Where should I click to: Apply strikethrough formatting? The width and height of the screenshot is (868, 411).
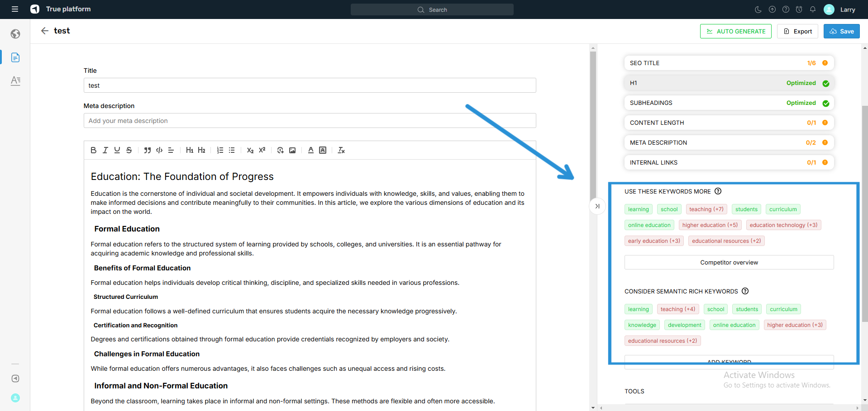[129, 150]
